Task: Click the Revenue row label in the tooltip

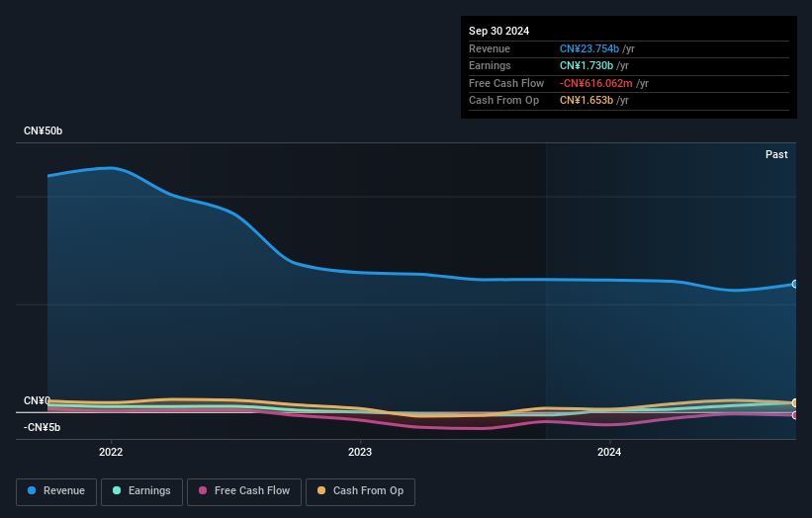Action: tap(490, 48)
